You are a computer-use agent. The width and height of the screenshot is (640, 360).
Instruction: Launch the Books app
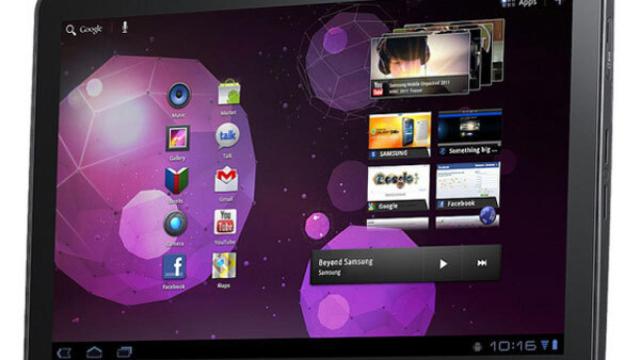(176, 180)
